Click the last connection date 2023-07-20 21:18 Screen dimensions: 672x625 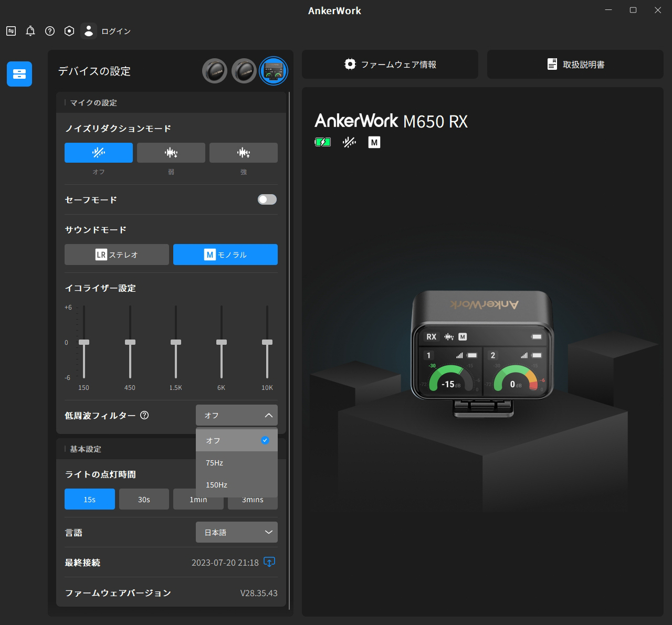(225, 563)
